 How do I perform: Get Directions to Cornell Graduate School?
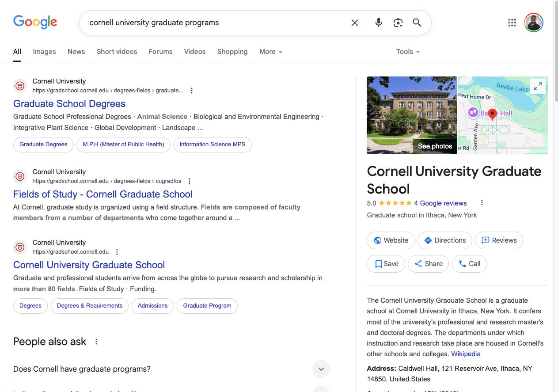click(445, 240)
